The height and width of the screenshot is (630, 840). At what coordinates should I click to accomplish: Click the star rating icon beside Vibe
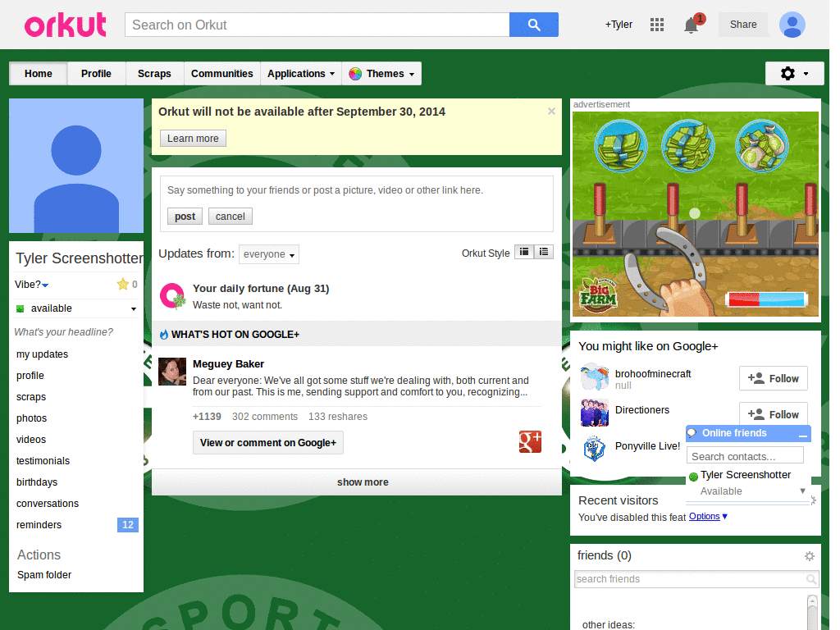123,284
